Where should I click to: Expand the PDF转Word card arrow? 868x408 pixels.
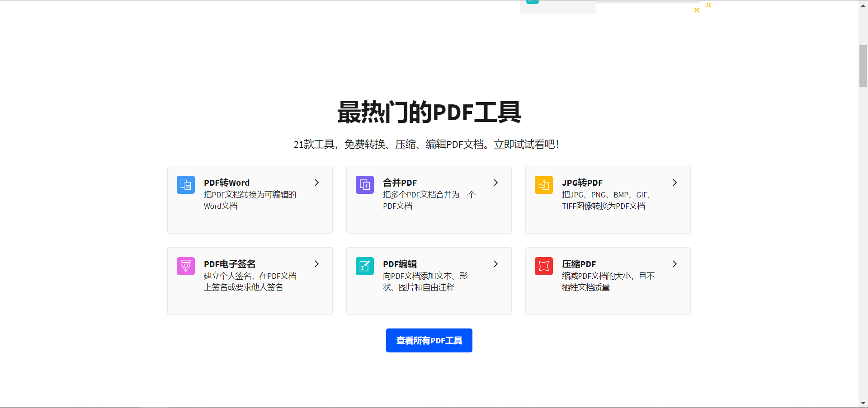tap(316, 183)
